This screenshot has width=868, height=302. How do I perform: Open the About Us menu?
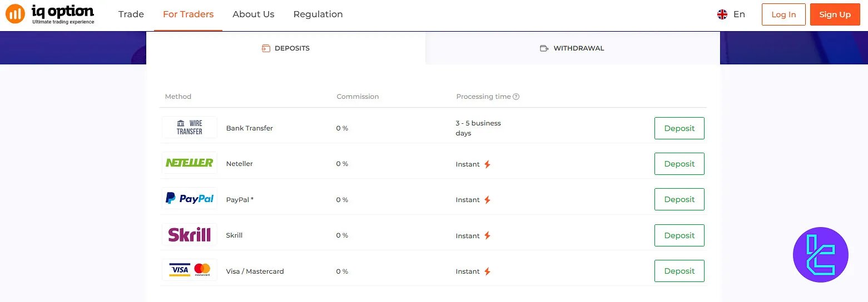(254, 14)
